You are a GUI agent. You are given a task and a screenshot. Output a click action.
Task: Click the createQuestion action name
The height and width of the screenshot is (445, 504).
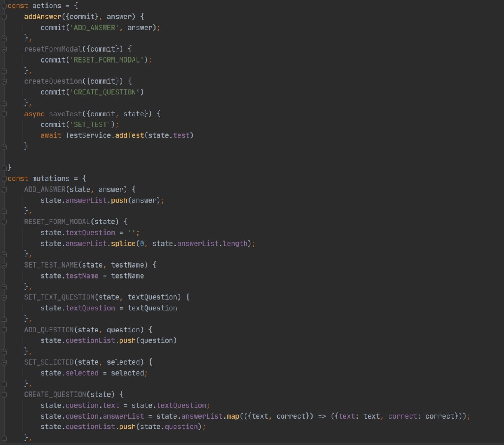tap(53, 81)
